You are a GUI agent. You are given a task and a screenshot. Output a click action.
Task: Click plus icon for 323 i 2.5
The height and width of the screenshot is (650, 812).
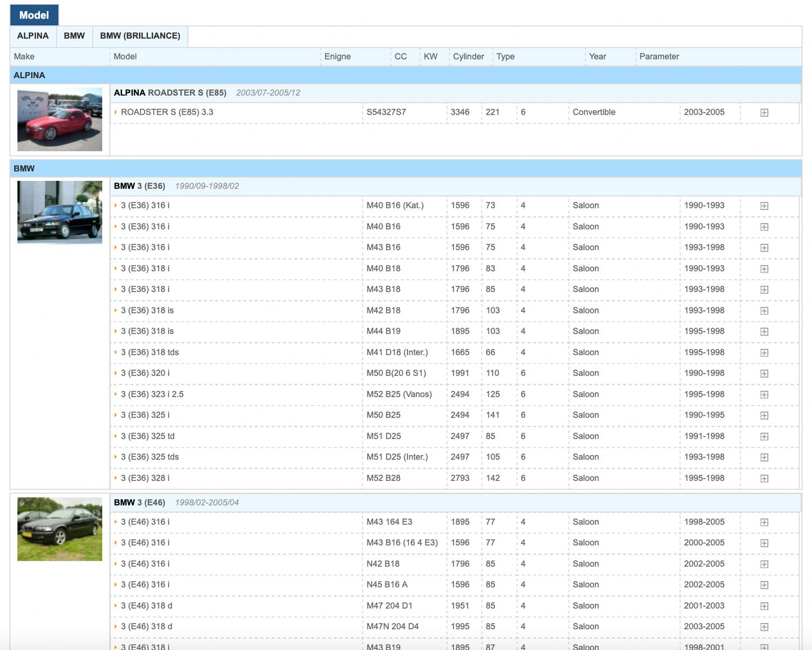(x=764, y=395)
